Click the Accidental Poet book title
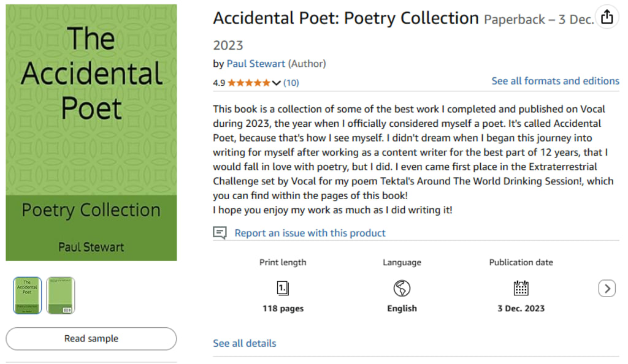The height and width of the screenshot is (364, 628). tap(345, 18)
